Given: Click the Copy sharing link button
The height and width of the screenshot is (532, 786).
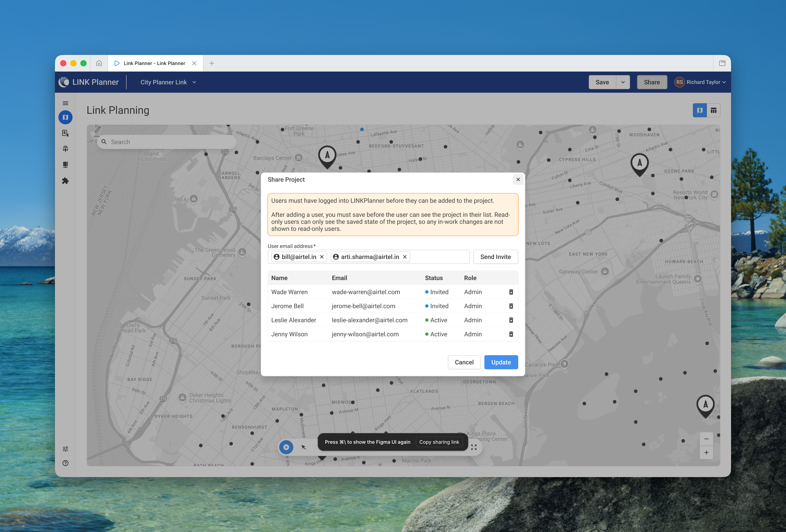Looking at the screenshot, I should (x=439, y=442).
